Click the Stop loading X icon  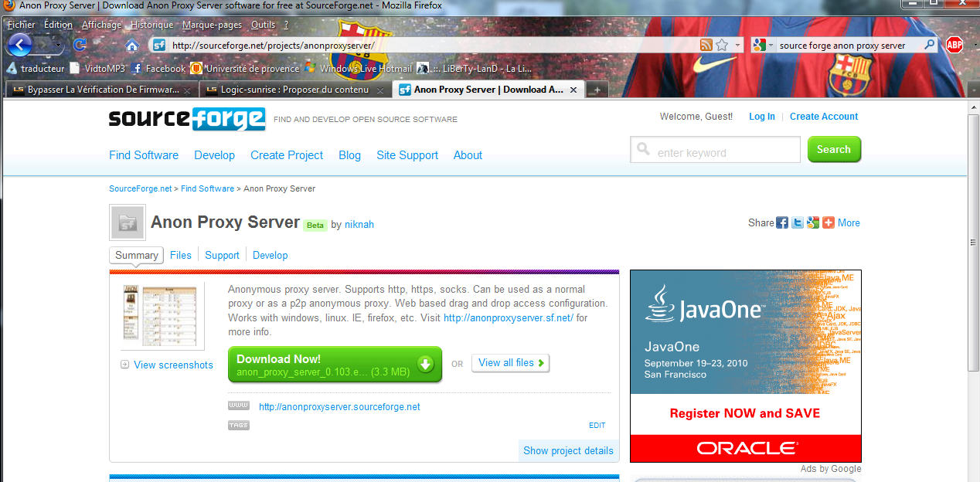[x=105, y=45]
